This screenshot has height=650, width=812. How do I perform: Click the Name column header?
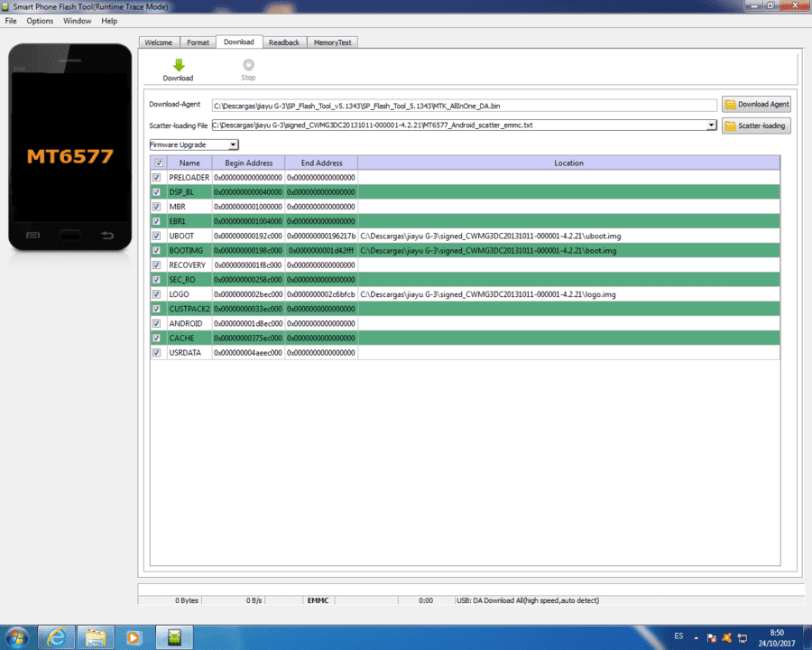point(189,162)
